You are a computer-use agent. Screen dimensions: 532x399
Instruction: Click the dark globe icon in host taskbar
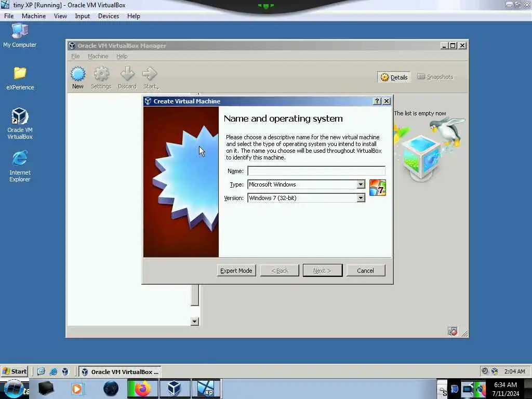coord(111,389)
